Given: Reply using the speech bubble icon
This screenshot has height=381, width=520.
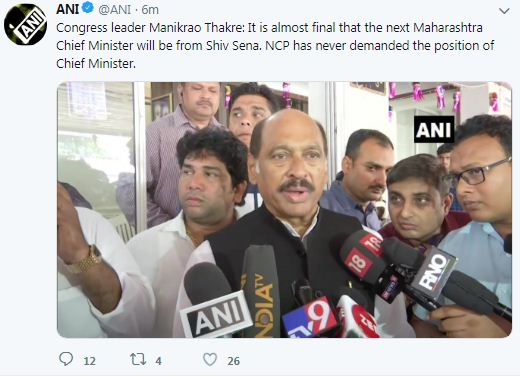Looking at the screenshot, I should (x=66, y=359).
